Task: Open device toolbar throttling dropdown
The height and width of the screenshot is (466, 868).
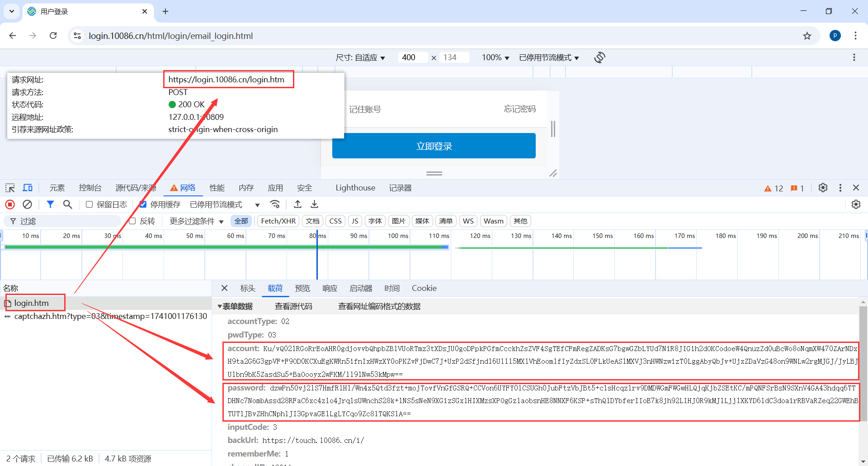Action: pos(549,57)
